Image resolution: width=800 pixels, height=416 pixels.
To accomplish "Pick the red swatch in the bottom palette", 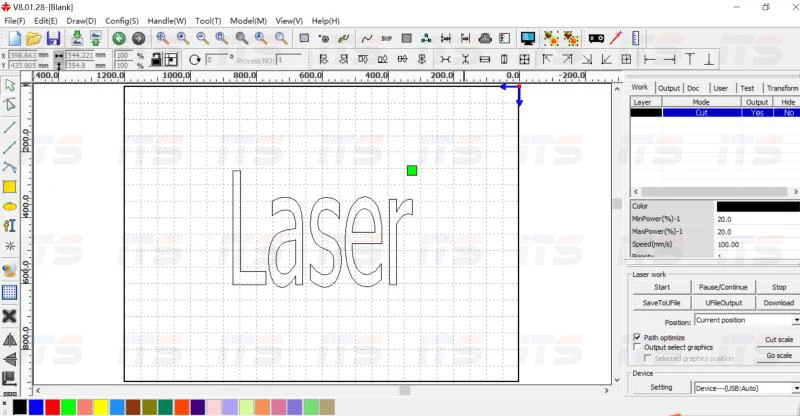I will tap(52, 407).
